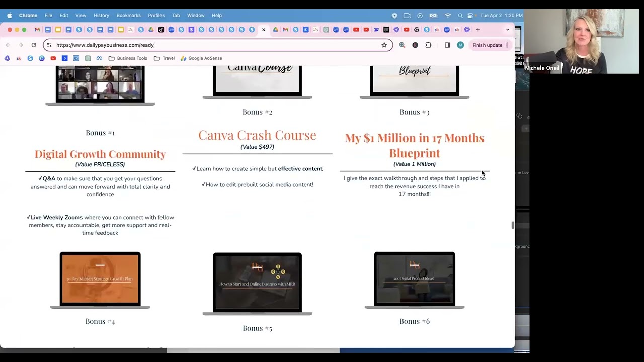Click the (Value 1 Million) text
The image size is (644, 362).
[x=415, y=164]
